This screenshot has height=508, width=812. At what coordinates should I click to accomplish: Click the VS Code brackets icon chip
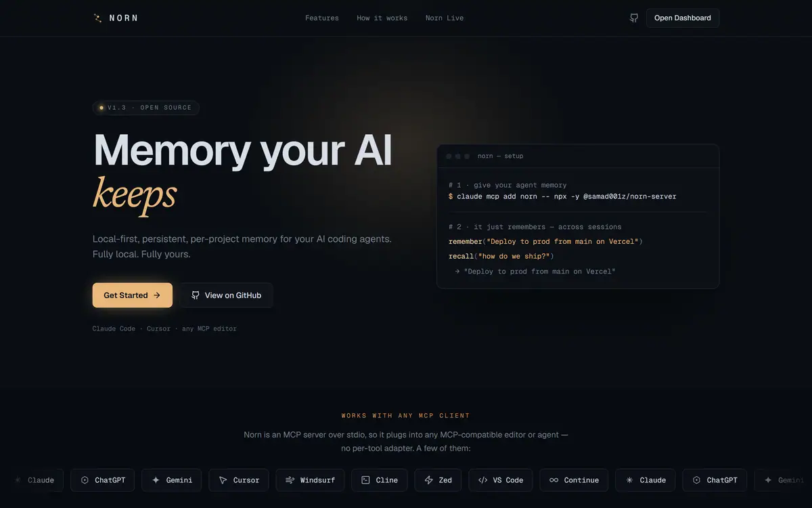(x=501, y=480)
